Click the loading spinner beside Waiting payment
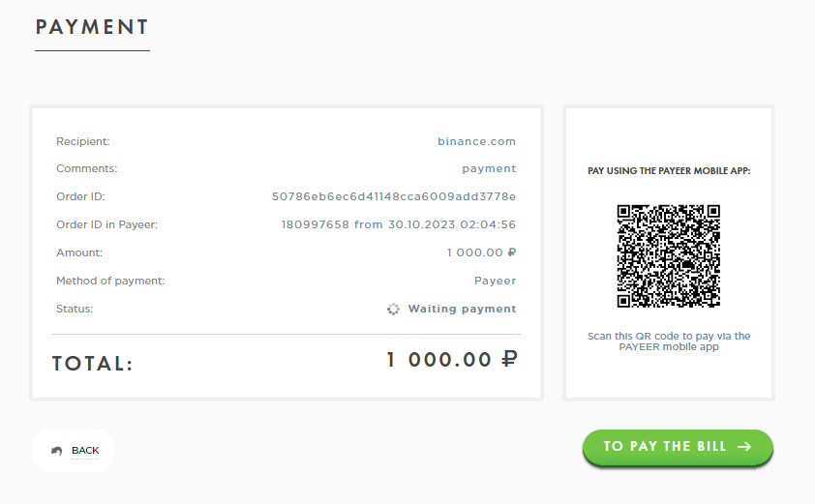 pyautogui.click(x=393, y=310)
